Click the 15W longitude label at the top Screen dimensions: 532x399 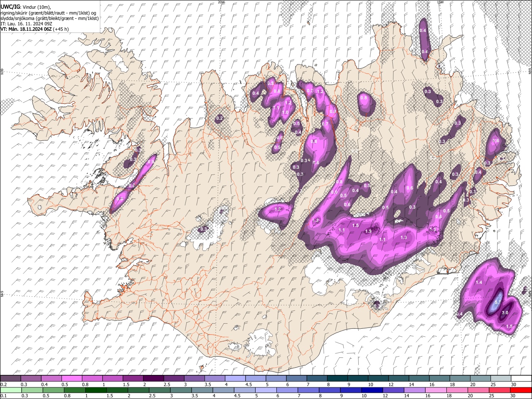tap(440, 2)
